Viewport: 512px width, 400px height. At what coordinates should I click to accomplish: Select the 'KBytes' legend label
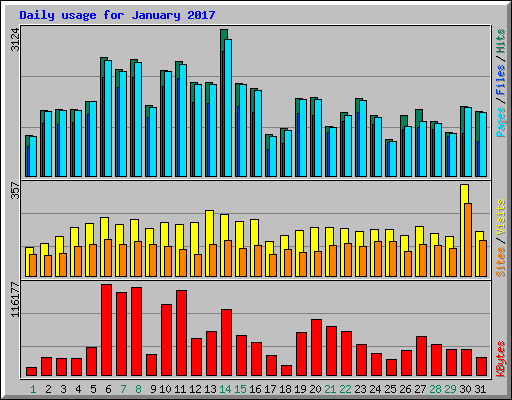[501, 359]
